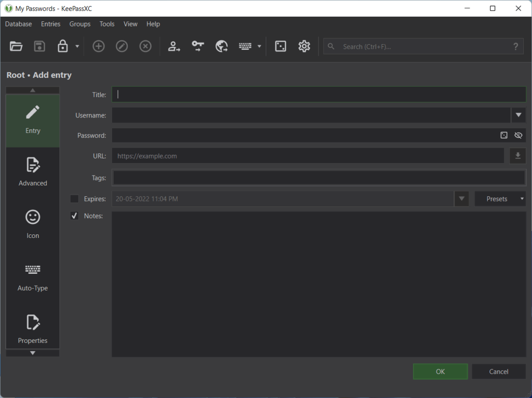Open the Help menu
The image size is (532, 398).
[x=153, y=24]
